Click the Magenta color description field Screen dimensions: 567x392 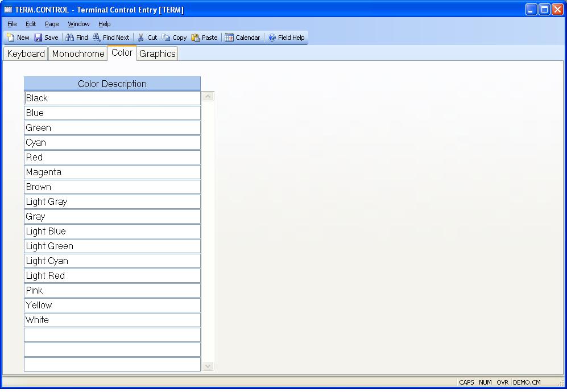[112, 172]
